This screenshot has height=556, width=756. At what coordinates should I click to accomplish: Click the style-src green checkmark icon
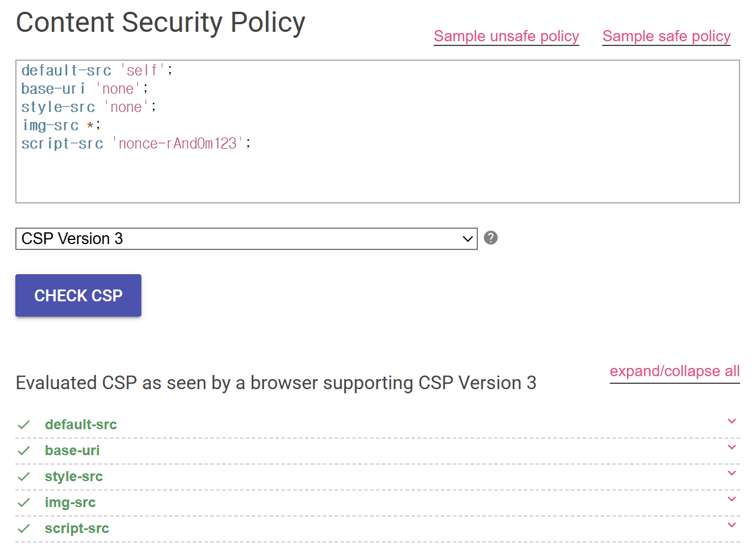pos(24,476)
